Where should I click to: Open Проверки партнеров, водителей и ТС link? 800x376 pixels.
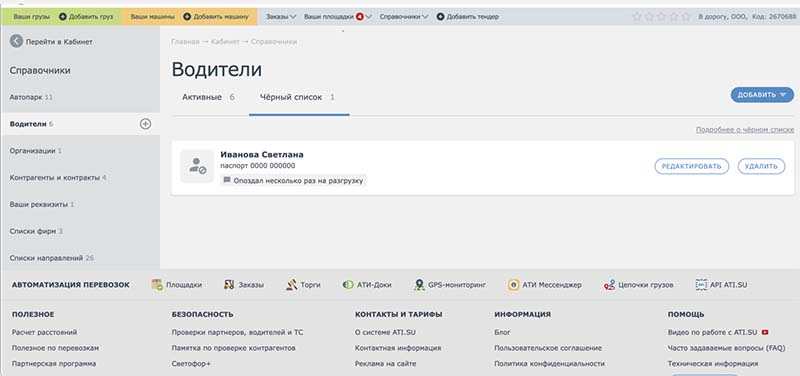click(237, 332)
